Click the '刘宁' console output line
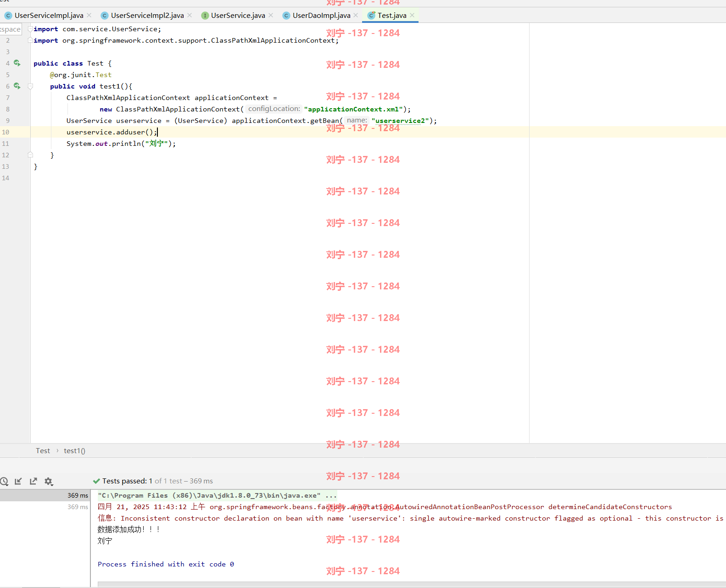 105,541
